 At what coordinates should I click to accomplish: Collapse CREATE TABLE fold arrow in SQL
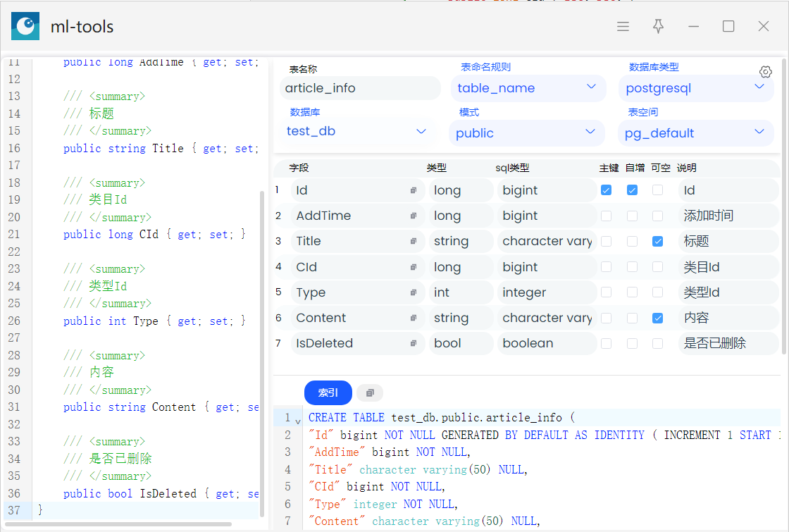[x=298, y=421]
